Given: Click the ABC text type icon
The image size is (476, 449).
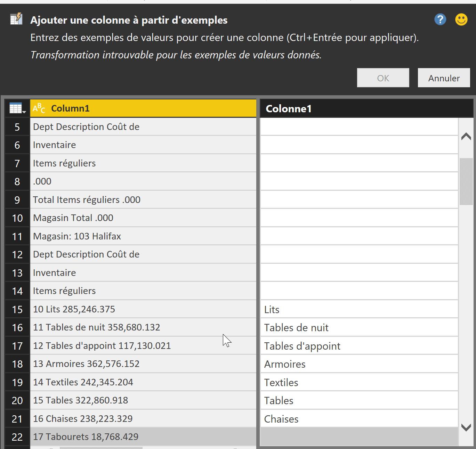Looking at the screenshot, I should click(39, 108).
